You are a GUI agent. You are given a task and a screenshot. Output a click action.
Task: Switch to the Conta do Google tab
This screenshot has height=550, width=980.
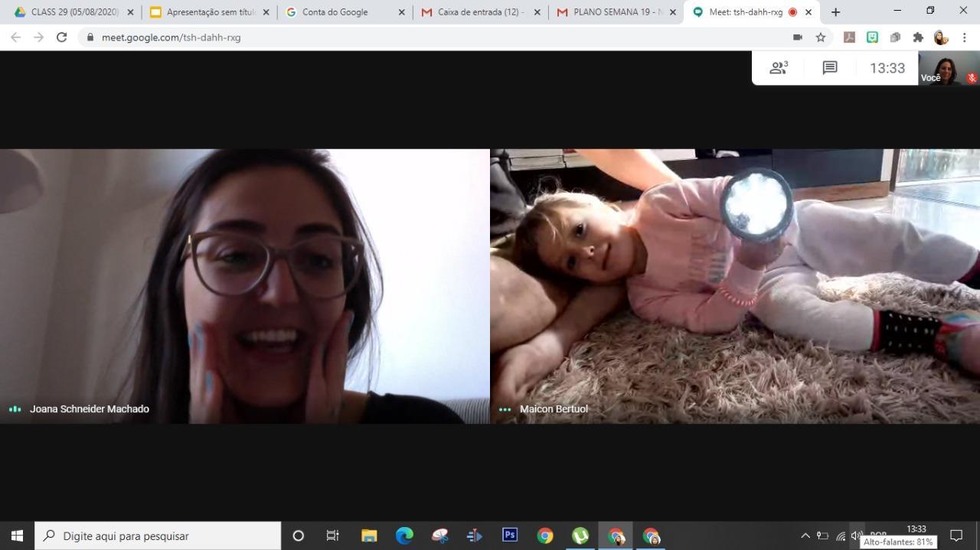345,12
